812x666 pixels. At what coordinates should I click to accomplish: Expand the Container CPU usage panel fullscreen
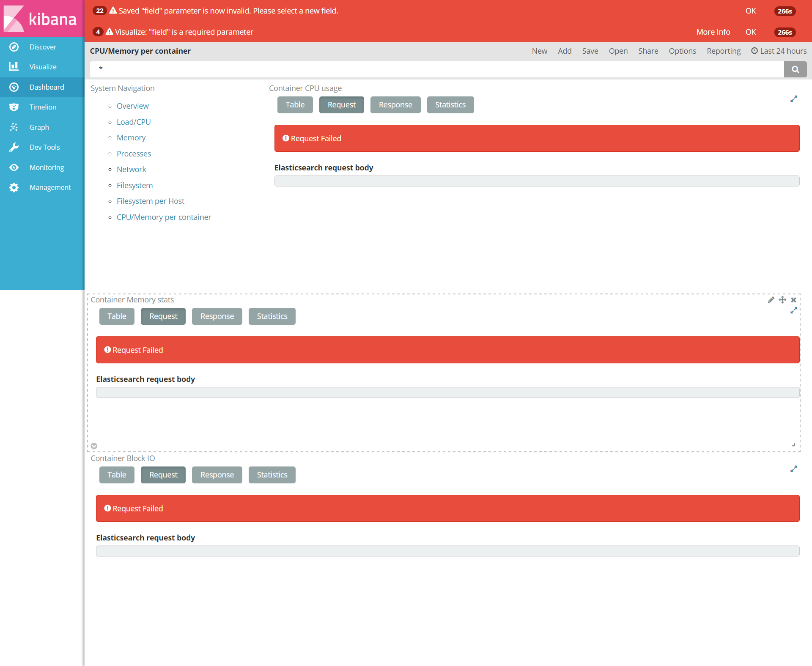(794, 99)
